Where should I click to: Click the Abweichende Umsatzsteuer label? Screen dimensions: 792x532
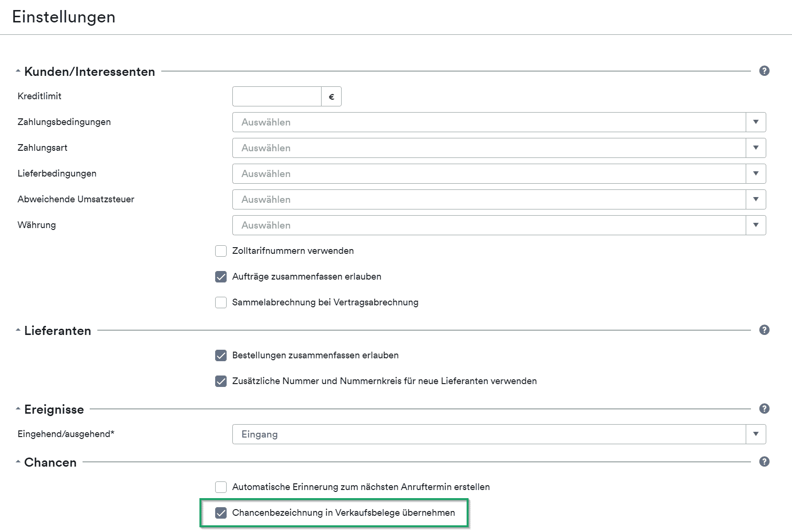[76, 199]
